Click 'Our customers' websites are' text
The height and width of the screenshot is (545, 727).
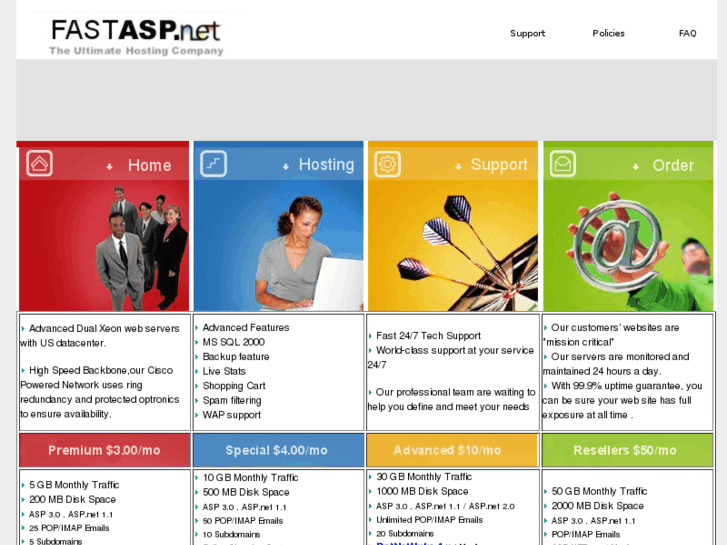tap(615, 327)
